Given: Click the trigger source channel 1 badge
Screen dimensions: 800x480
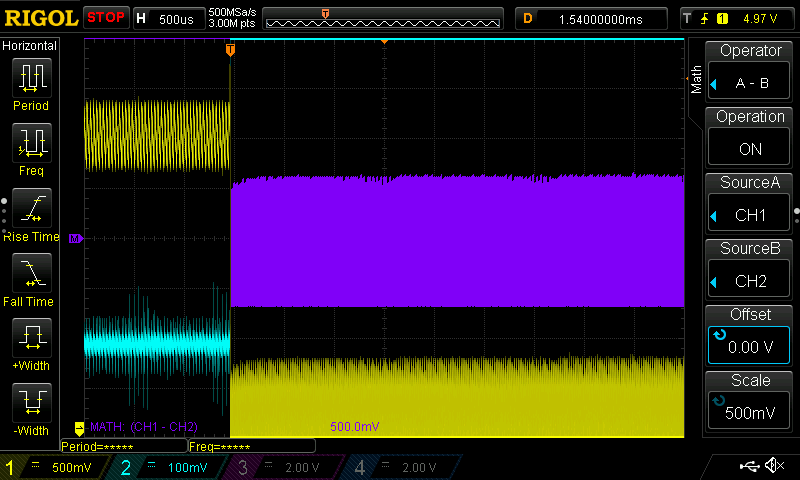Looking at the screenshot, I should click(722, 19).
